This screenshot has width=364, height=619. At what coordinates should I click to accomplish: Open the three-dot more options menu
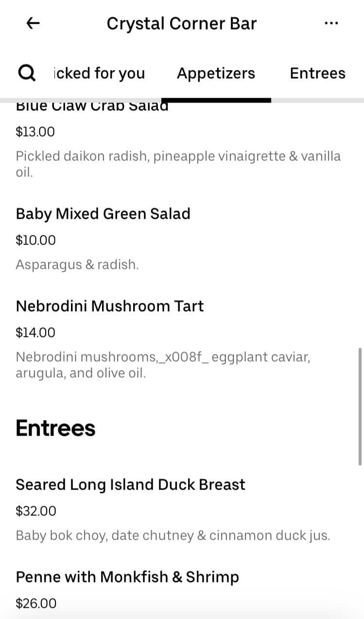point(330,23)
